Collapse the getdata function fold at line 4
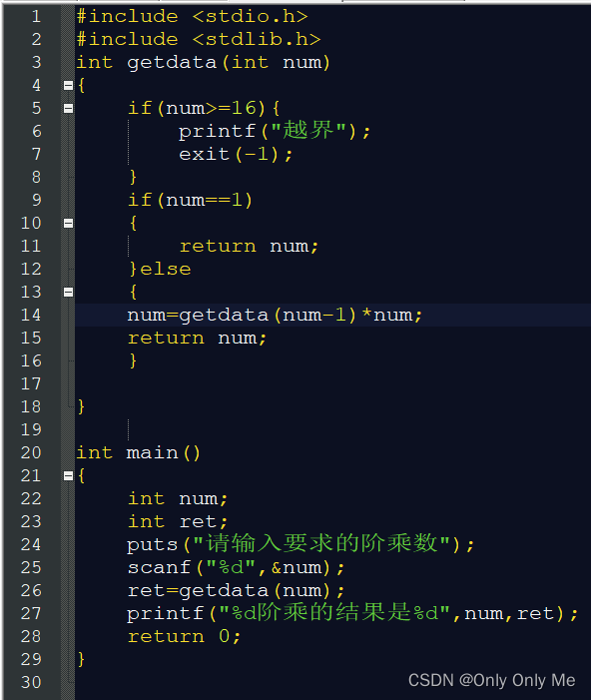591x700 pixels. (x=68, y=85)
